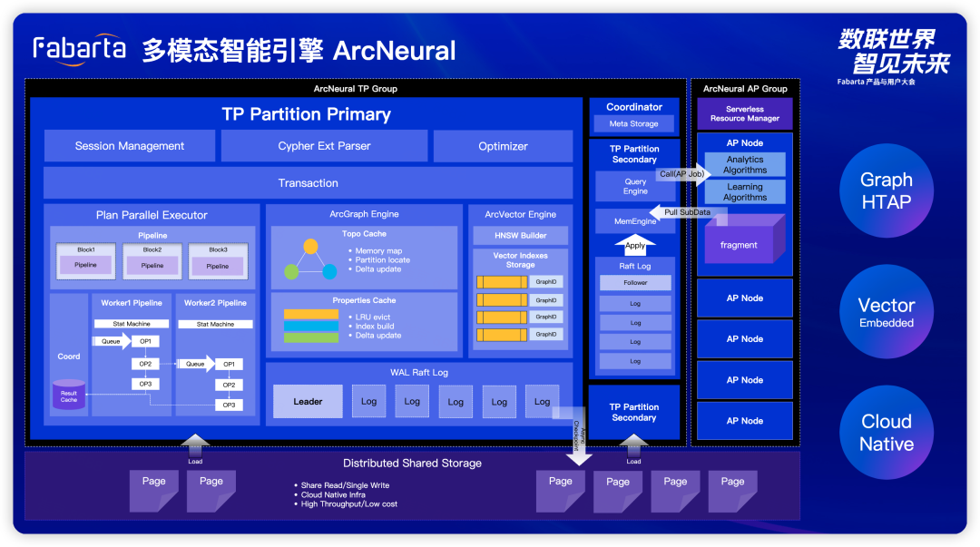
Task: Click the Optimizer box
Action: (x=503, y=146)
